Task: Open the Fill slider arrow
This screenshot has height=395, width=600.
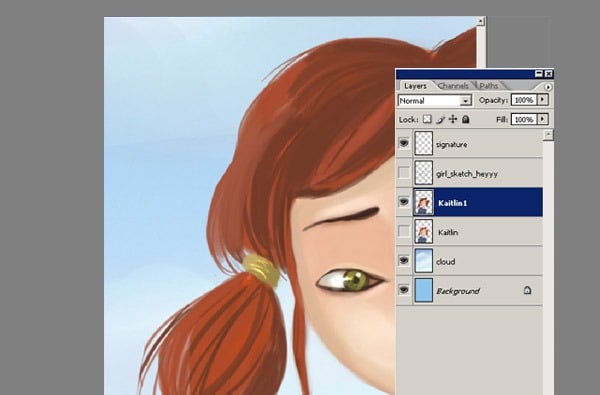Action: pos(543,119)
